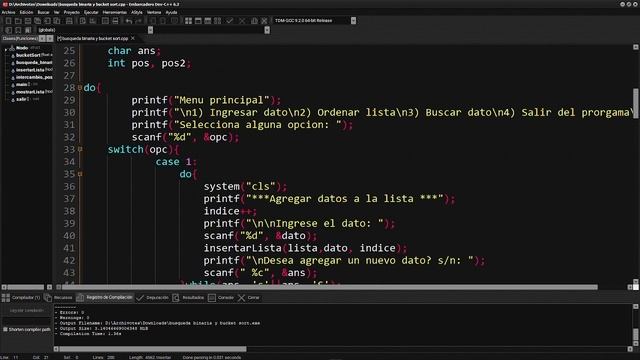
Task: Select main function in the class browser
Action: [x=21, y=84]
